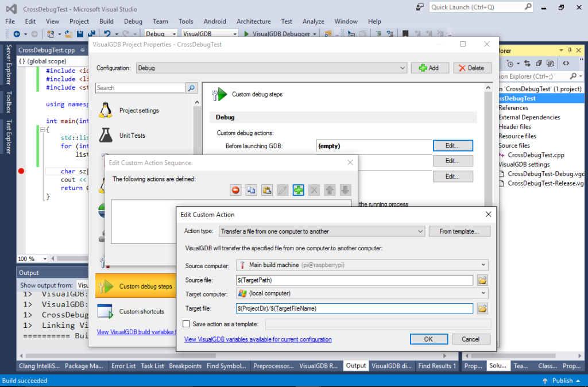Viewport: 588px width, 387px height.
Task: Open the Debug menu
Action: pos(133,21)
